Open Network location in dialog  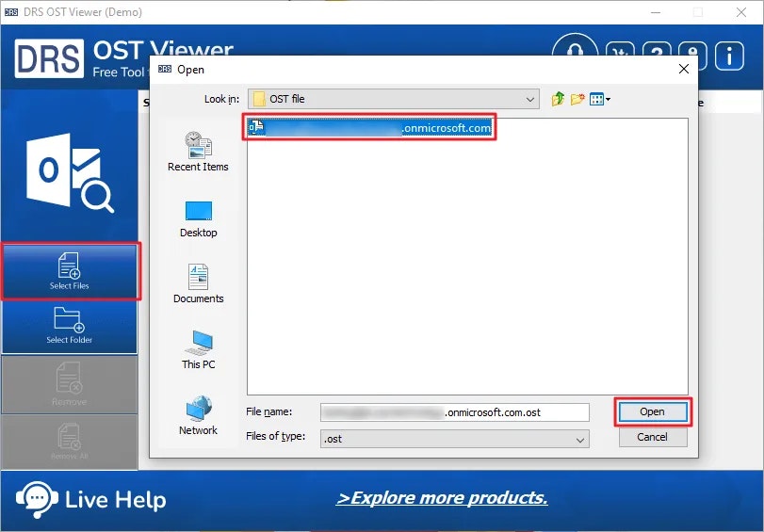199,415
